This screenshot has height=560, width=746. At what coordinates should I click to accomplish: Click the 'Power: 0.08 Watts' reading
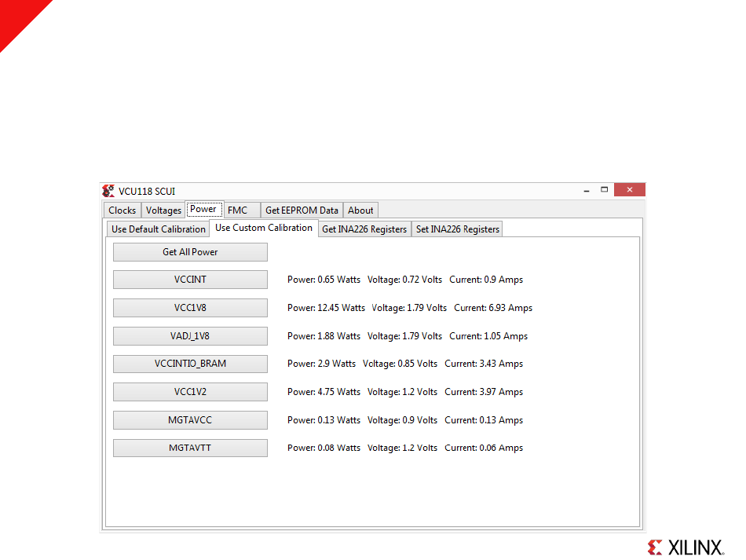[x=324, y=448]
